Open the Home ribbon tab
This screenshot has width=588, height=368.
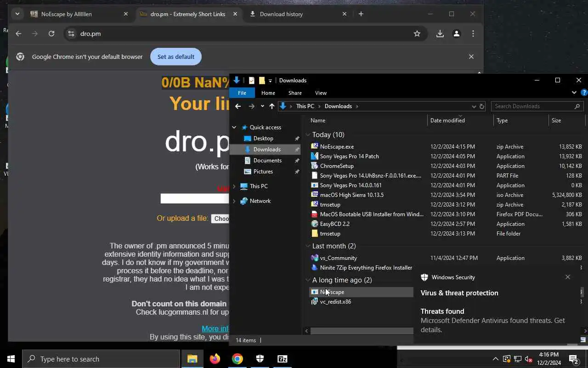(x=268, y=93)
